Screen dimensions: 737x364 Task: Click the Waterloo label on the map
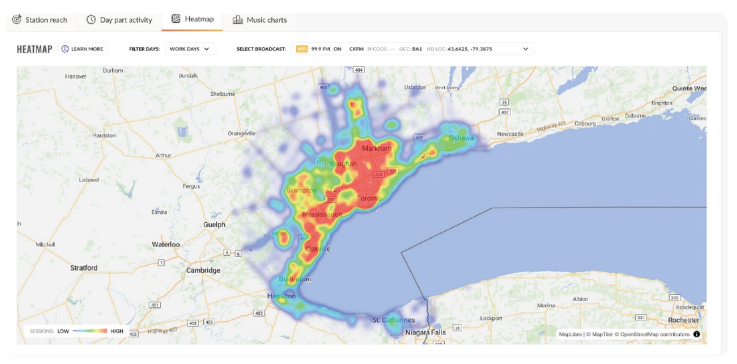coord(165,245)
